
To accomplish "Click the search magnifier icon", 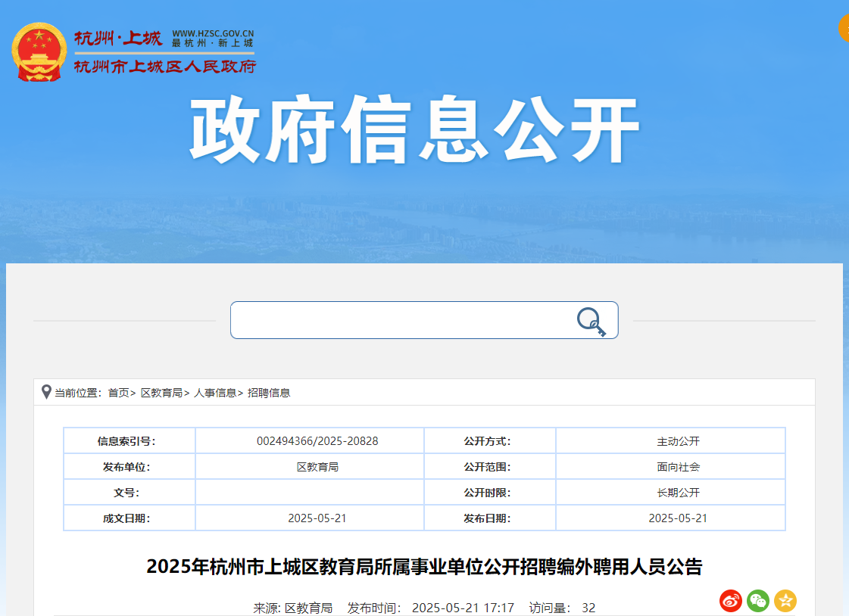I will tap(591, 321).
